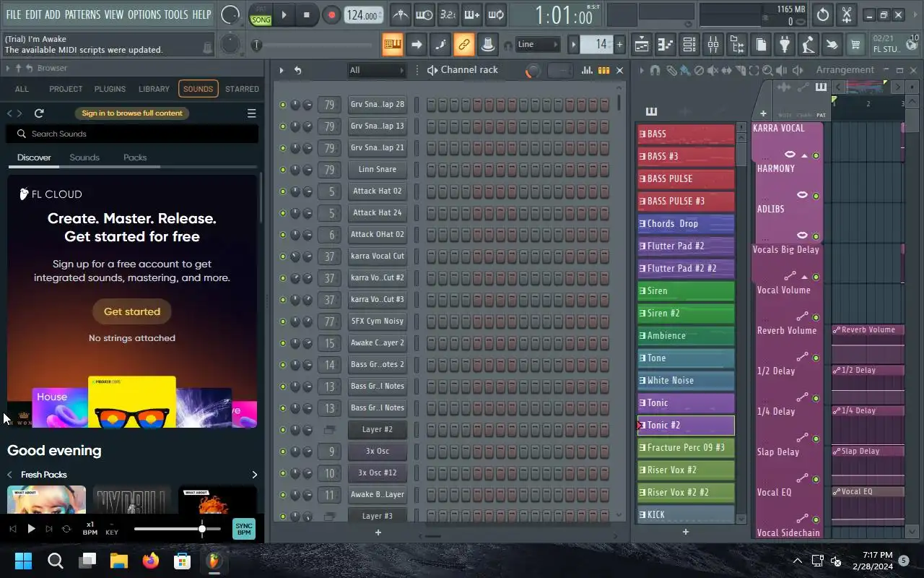Toggle typing keyboard to piano icon
The image size is (924, 578).
393,44
